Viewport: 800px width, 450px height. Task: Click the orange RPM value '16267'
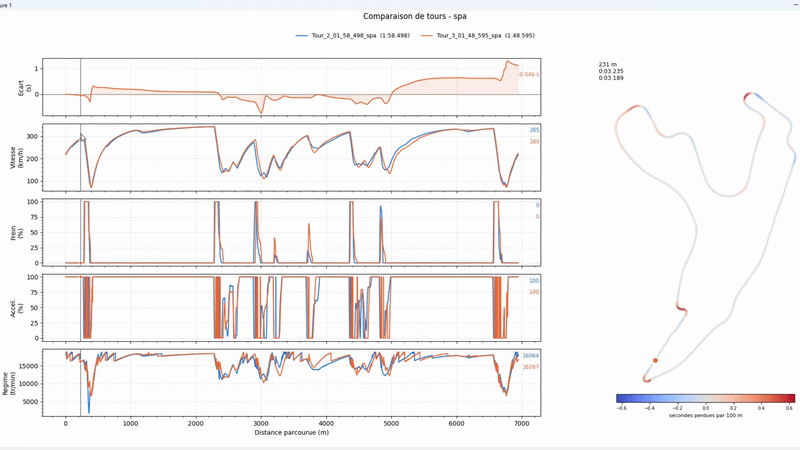[x=531, y=367]
